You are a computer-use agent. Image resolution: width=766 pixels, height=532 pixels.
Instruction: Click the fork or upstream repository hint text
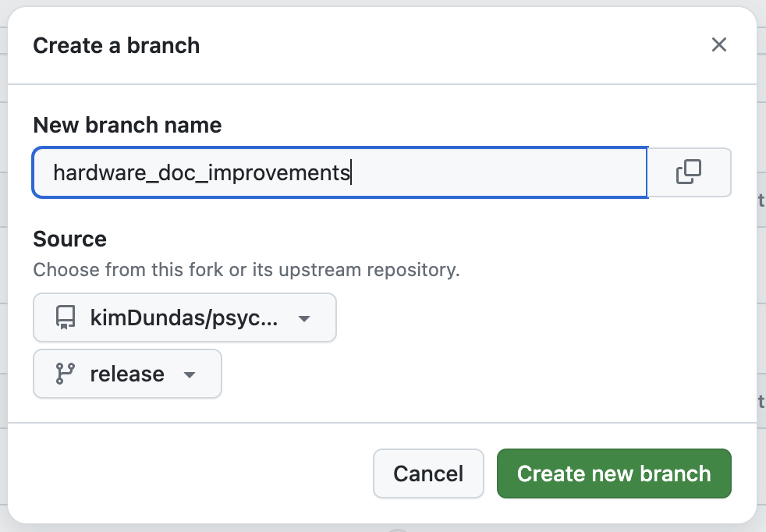246,270
